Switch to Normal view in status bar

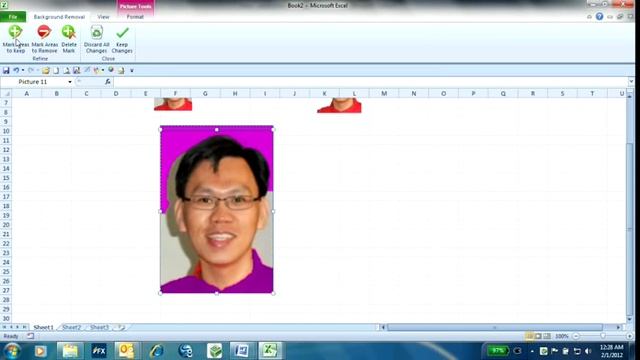point(529,336)
